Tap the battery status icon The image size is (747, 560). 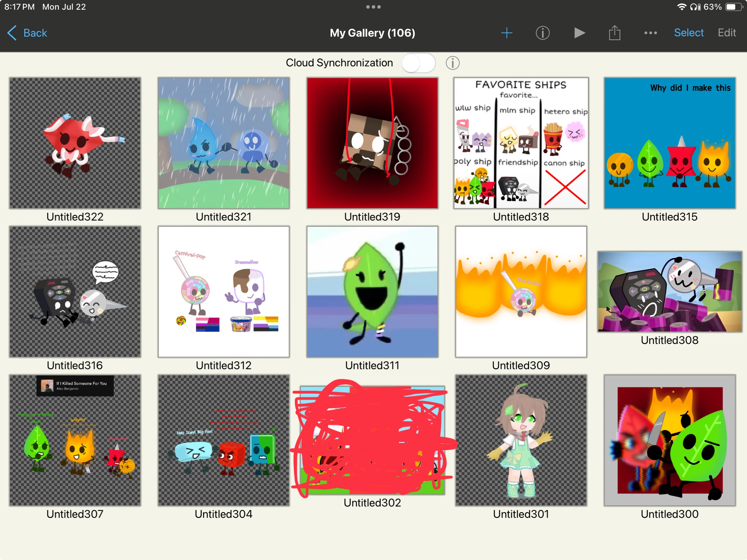[733, 7]
